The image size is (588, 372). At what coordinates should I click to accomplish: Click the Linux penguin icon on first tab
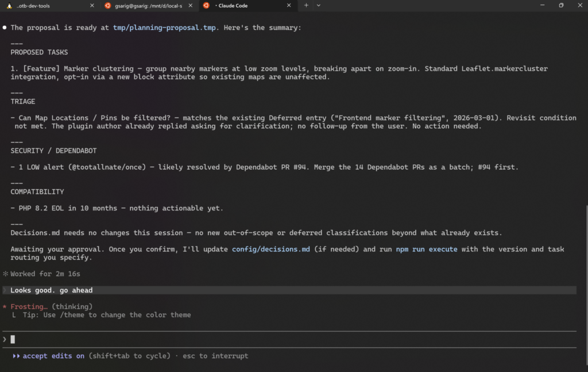click(9, 5)
